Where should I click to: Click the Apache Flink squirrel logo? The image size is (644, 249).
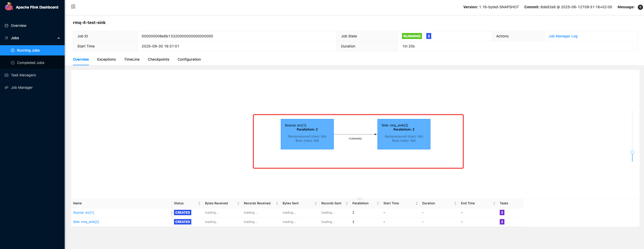coord(9,6)
